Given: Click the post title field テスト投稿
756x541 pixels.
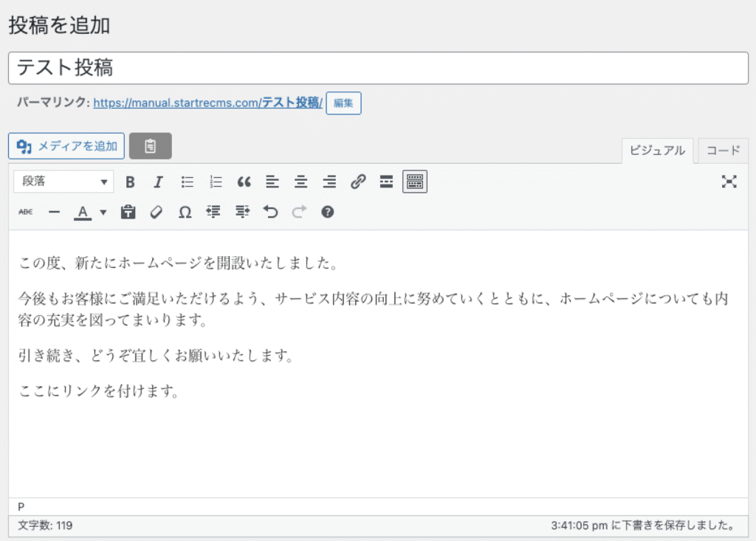Looking at the screenshot, I should pos(378,68).
